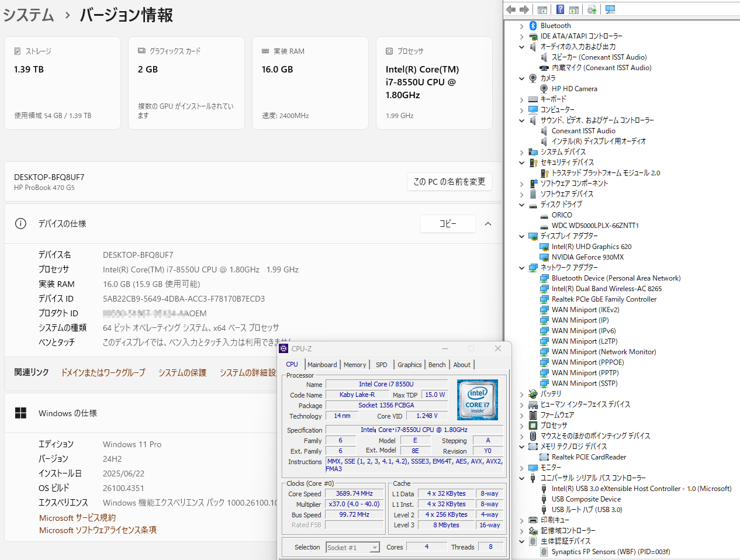Click the NVIDIA GeForce 930MX adapter icon
The width and height of the screenshot is (740, 560).
click(x=544, y=257)
